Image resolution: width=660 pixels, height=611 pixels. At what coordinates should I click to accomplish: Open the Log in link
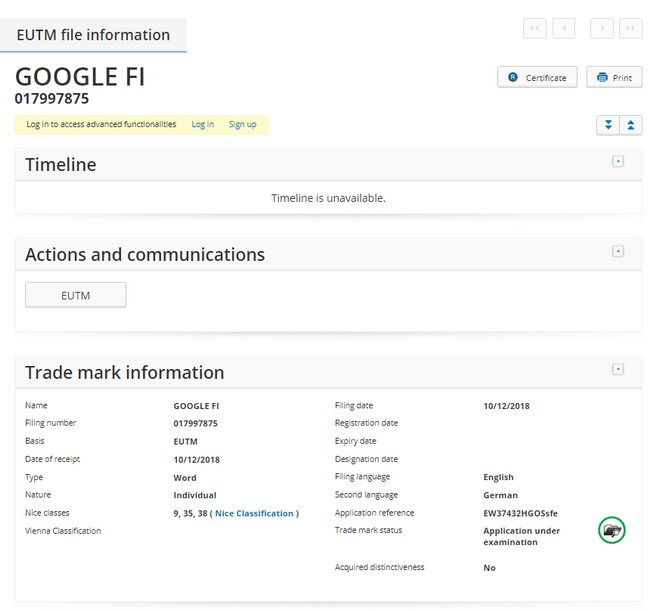pos(203,125)
